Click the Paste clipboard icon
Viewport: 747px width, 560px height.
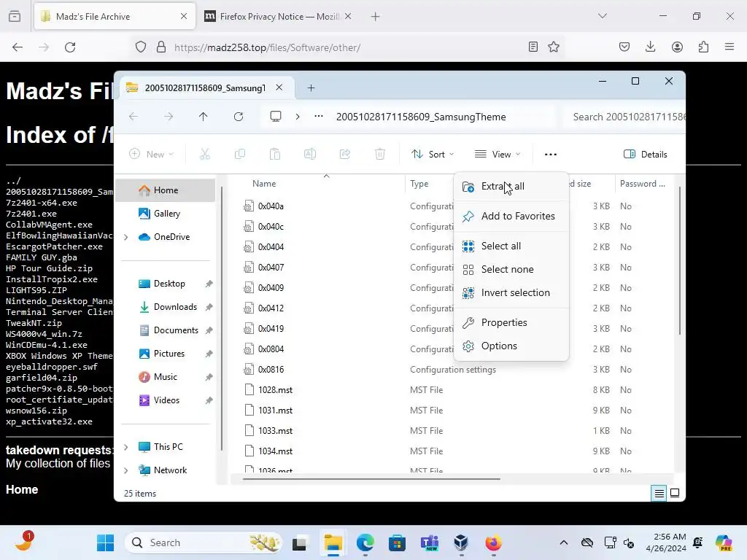[275, 155]
